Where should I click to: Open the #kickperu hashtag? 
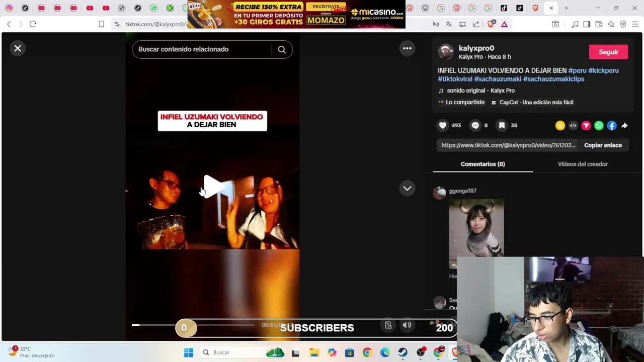(x=603, y=70)
